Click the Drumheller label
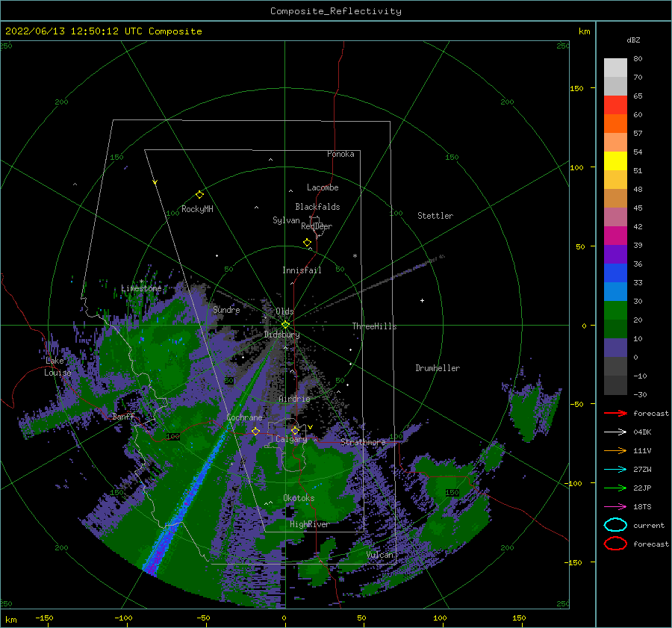Image resolution: width=672 pixels, height=628 pixels. point(438,368)
